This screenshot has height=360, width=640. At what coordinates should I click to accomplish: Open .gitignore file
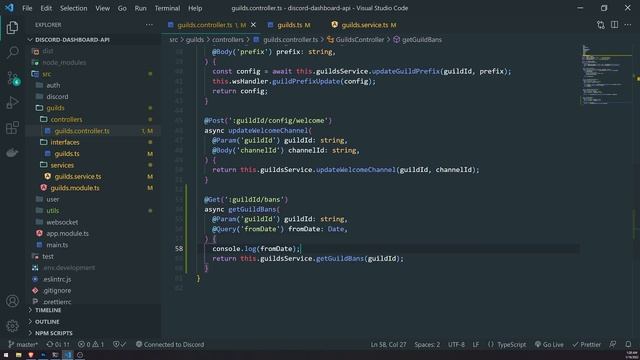[x=57, y=291]
